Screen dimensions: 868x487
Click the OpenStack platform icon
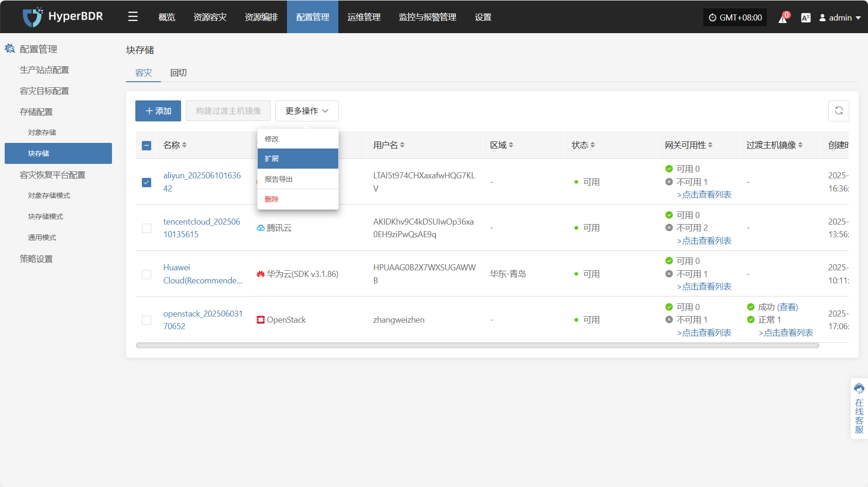click(261, 320)
